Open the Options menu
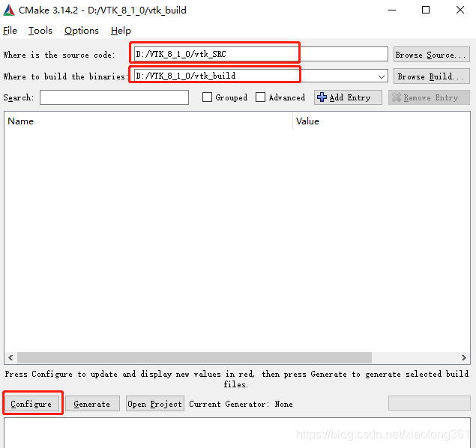The width and height of the screenshot is (476, 448). coord(82,31)
